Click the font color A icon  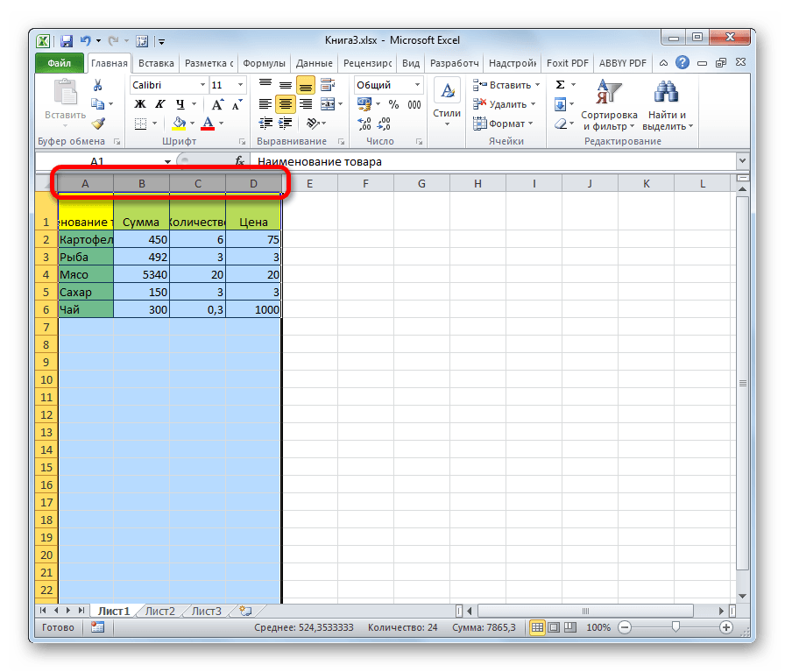tap(208, 124)
